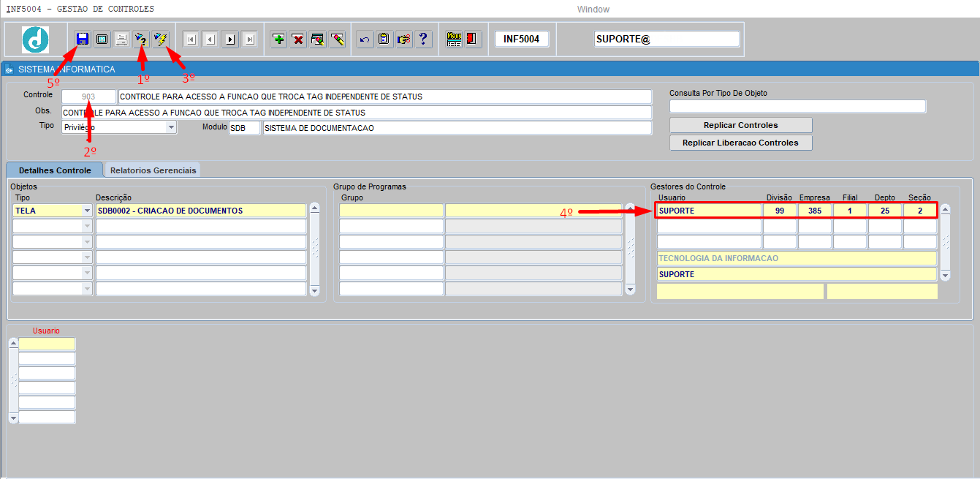The width and height of the screenshot is (980, 479).
Task: Click the Obs. text field
Action: pos(357,113)
